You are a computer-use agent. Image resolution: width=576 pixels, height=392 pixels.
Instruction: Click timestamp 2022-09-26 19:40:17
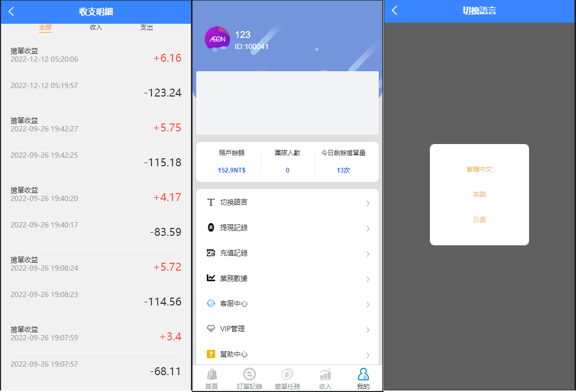pyautogui.click(x=44, y=225)
